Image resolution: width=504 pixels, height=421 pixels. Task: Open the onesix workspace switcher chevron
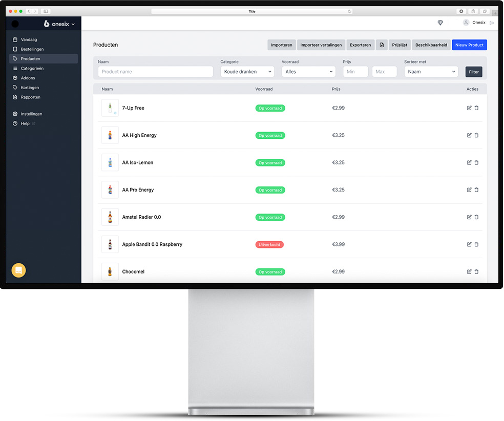[x=73, y=24]
